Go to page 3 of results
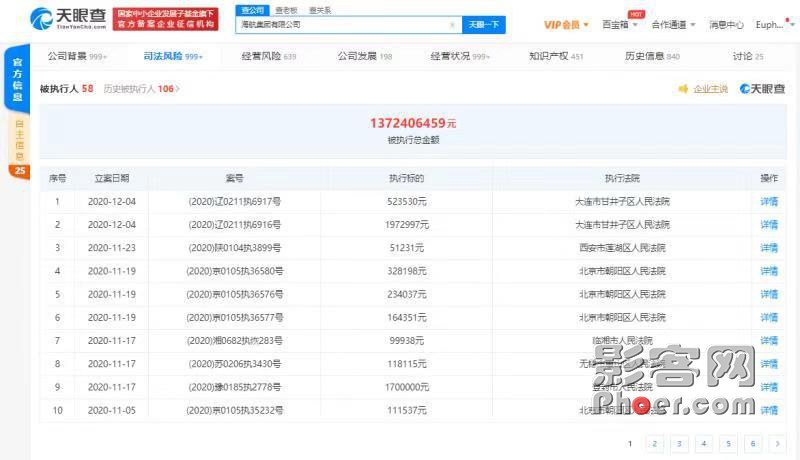 (679, 444)
